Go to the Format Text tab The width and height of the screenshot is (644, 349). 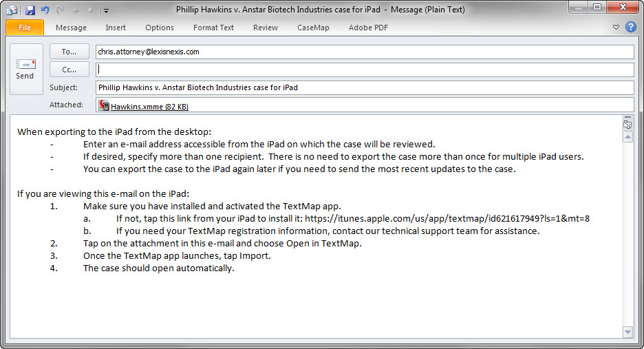213,28
